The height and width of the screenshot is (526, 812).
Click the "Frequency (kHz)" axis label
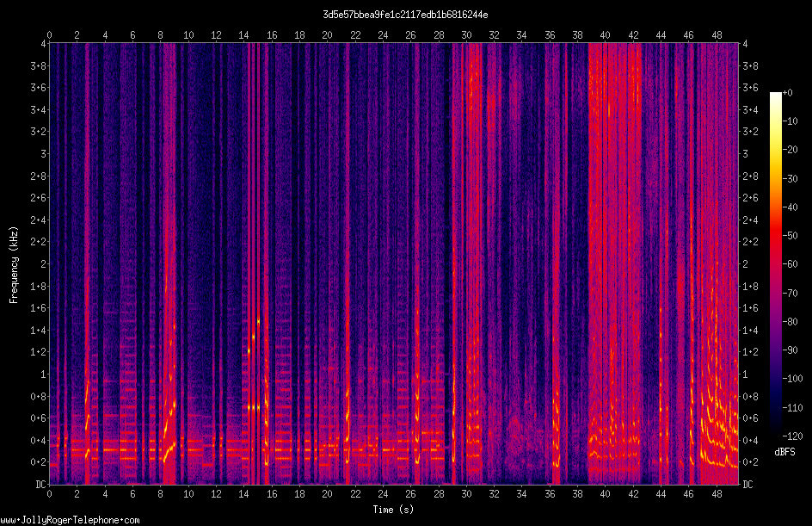pyautogui.click(x=14, y=265)
